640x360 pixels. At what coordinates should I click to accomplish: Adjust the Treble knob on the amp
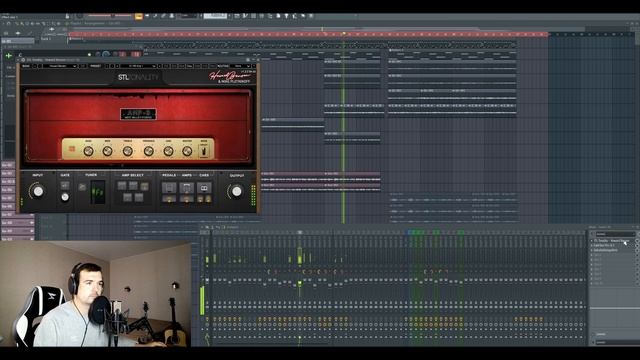[127, 151]
